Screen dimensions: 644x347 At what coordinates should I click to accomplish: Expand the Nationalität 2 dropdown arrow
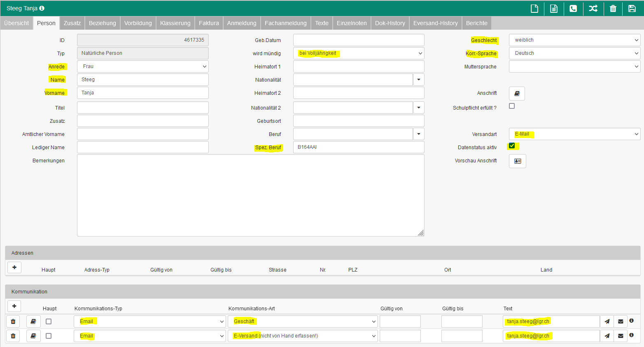419,108
